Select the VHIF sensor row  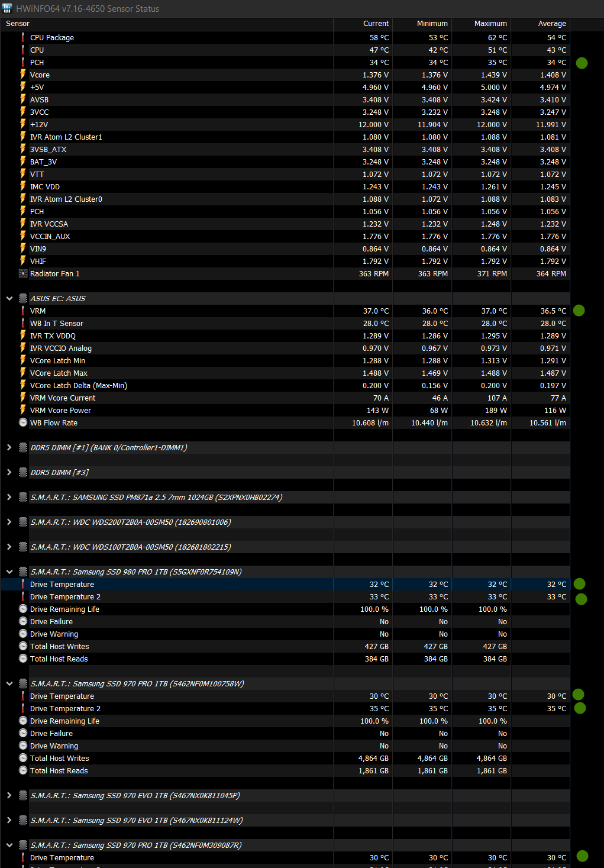[285, 261]
